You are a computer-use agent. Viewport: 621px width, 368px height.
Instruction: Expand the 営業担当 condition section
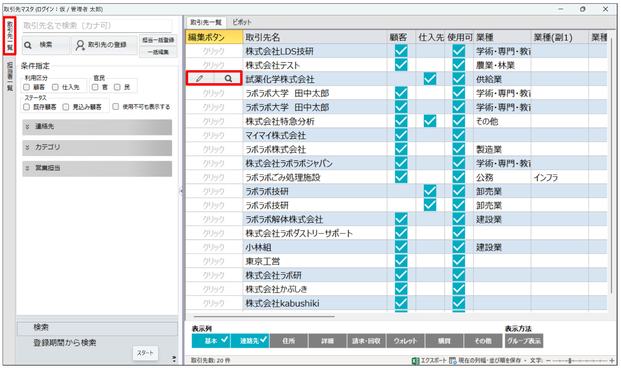(97, 168)
